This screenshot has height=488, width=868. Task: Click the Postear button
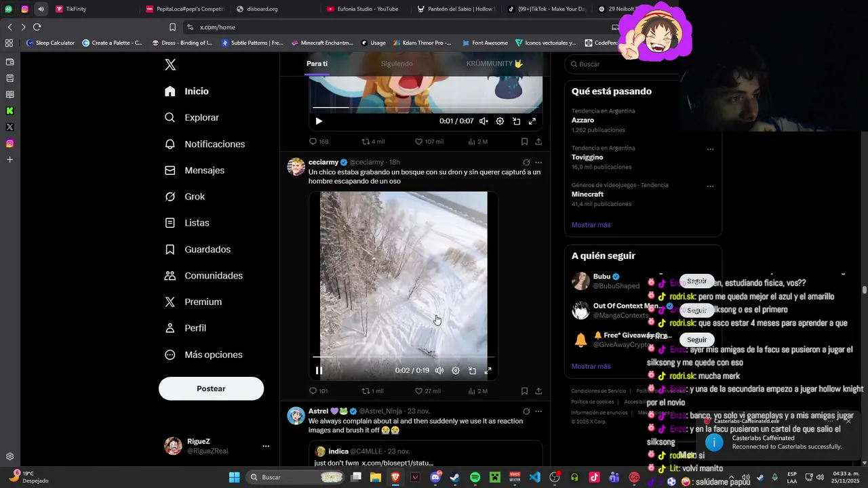point(211,388)
